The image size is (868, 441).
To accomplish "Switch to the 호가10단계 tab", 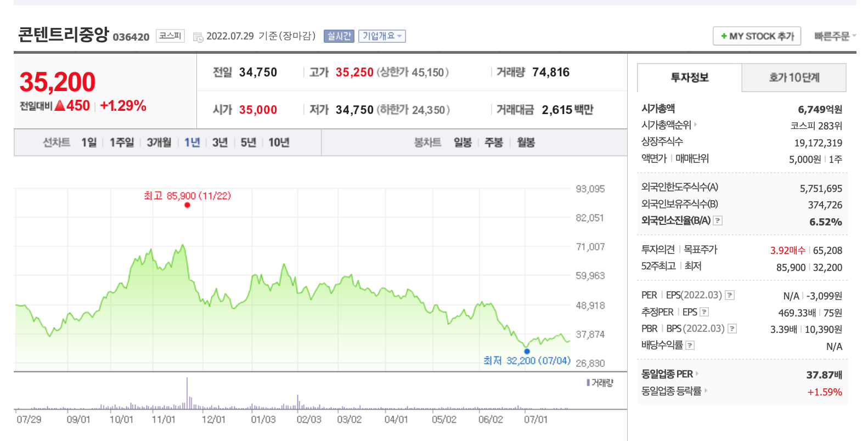I will pyautogui.click(x=794, y=77).
